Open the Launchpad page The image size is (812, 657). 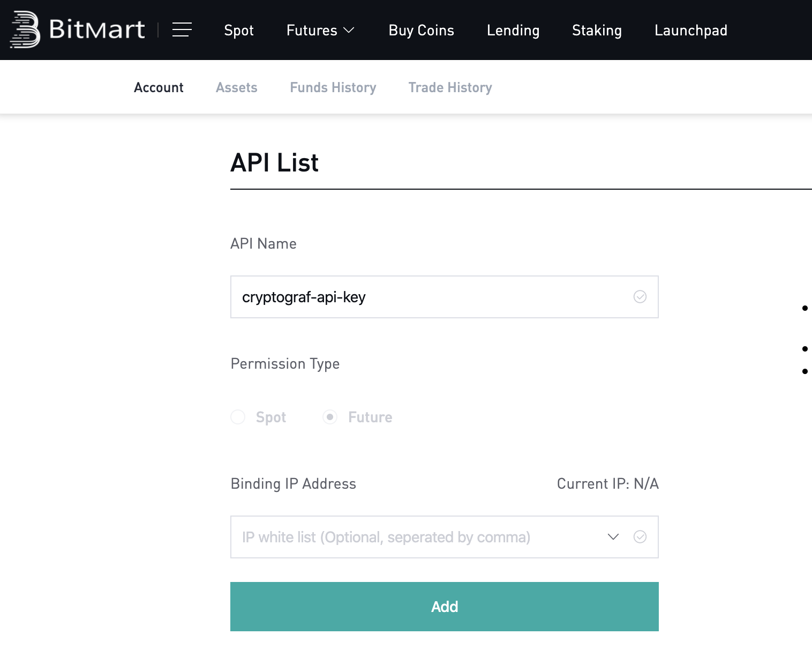pyautogui.click(x=691, y=31)
